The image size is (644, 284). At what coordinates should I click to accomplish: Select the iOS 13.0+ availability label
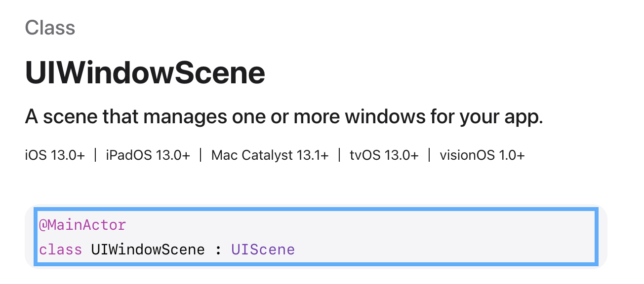coord(55,155)
